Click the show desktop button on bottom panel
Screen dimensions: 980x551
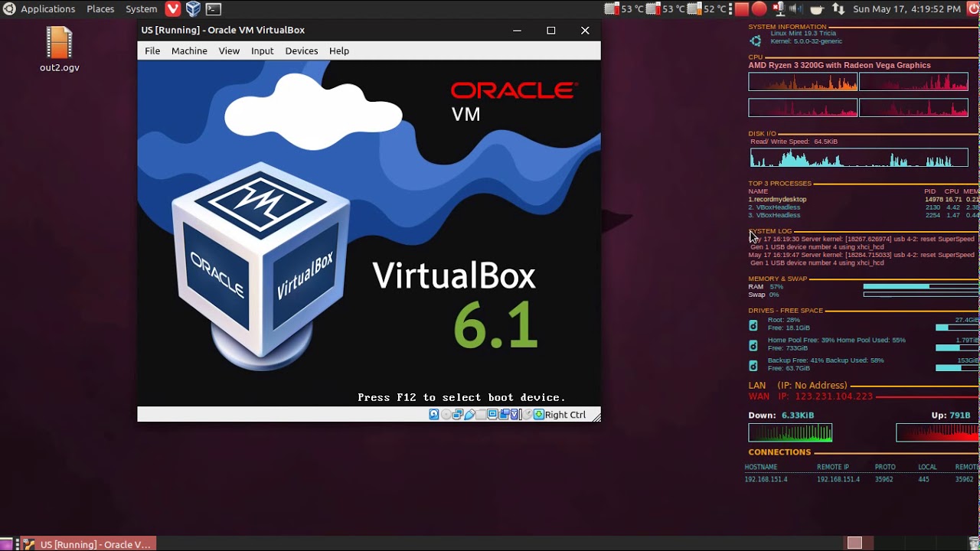point(6,544)
